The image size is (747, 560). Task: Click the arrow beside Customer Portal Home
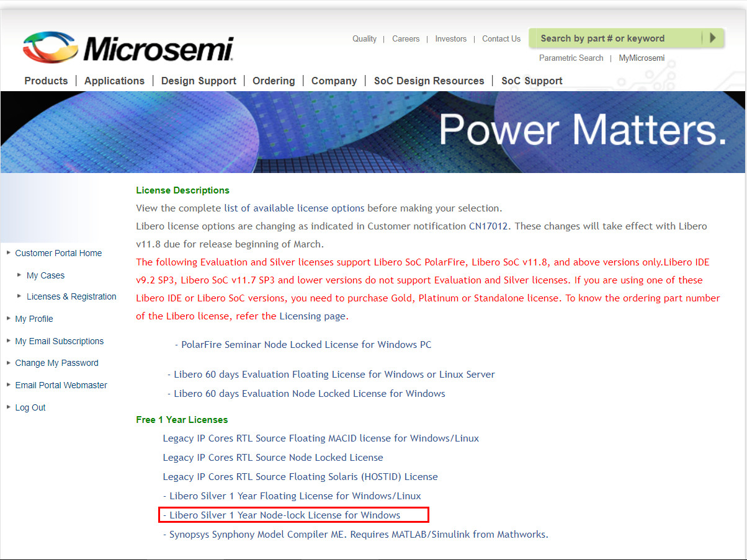pos(9,252)
